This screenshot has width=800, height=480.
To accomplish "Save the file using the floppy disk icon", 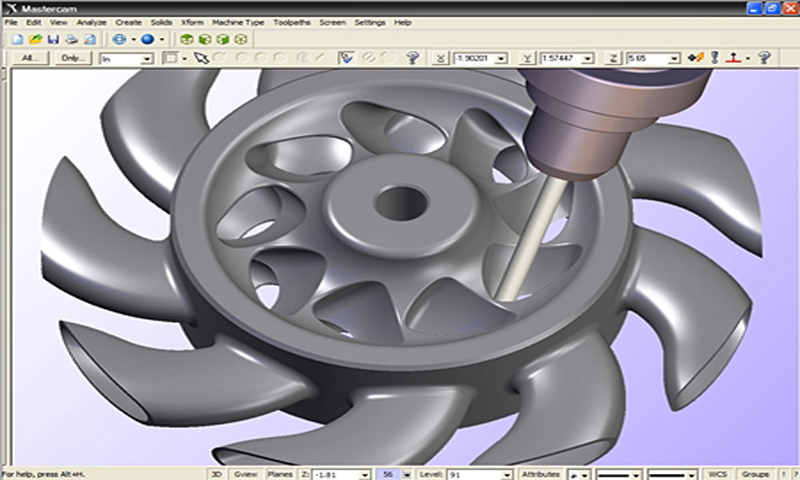I will (x=53, y=39).
